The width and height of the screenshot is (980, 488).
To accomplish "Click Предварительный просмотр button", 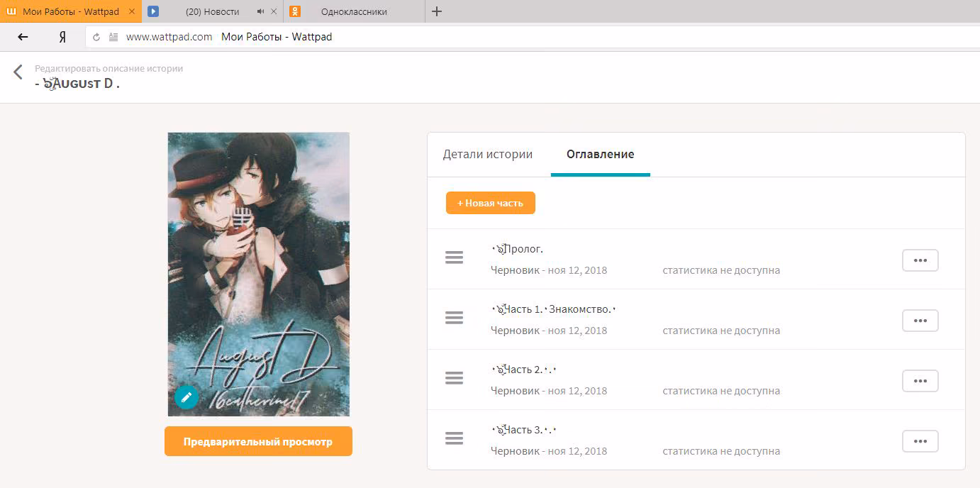I will point(258,441).
